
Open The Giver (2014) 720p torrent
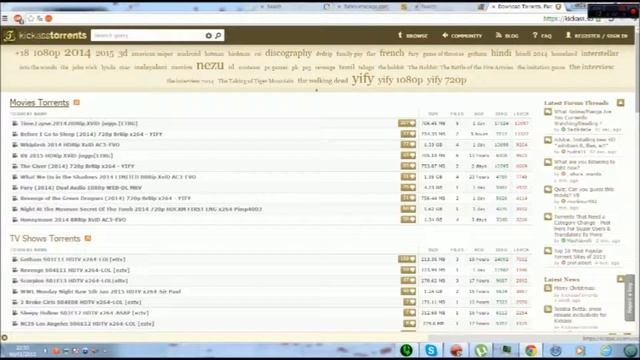[77, 166]
